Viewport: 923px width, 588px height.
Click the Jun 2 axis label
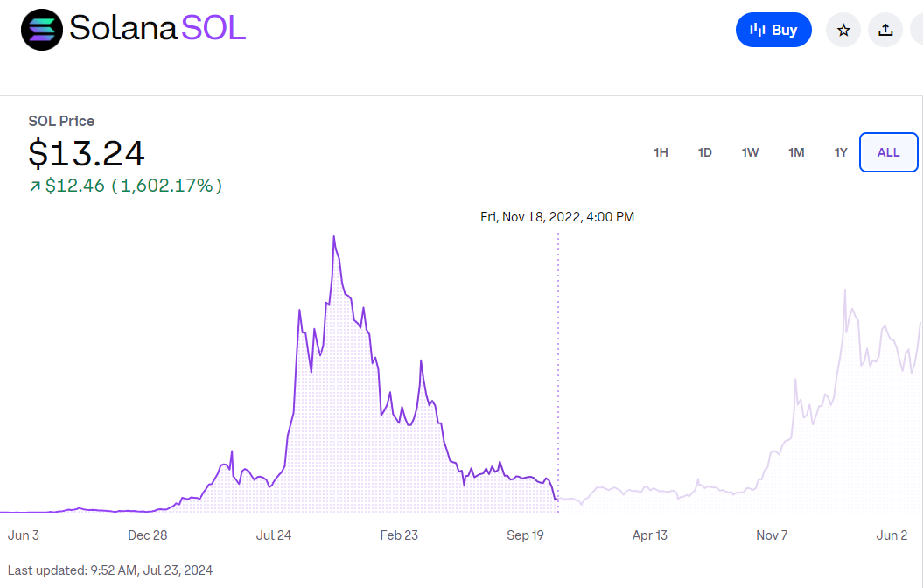892,535
